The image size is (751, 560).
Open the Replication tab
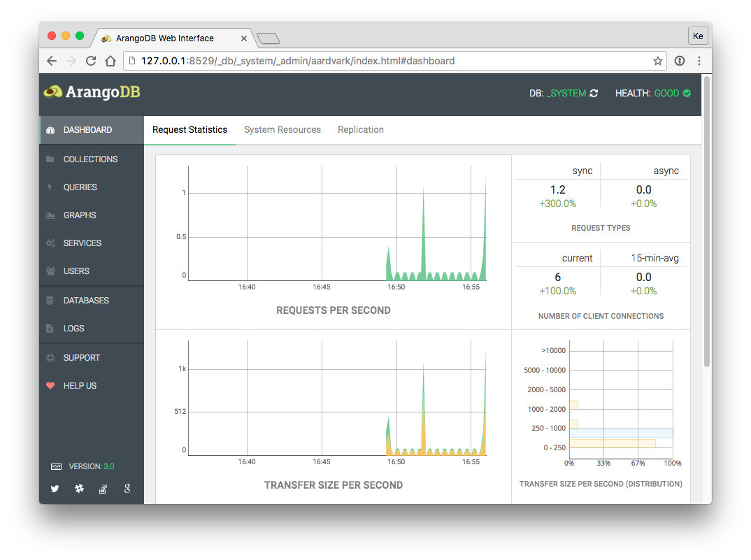click(x=361, y=129)
